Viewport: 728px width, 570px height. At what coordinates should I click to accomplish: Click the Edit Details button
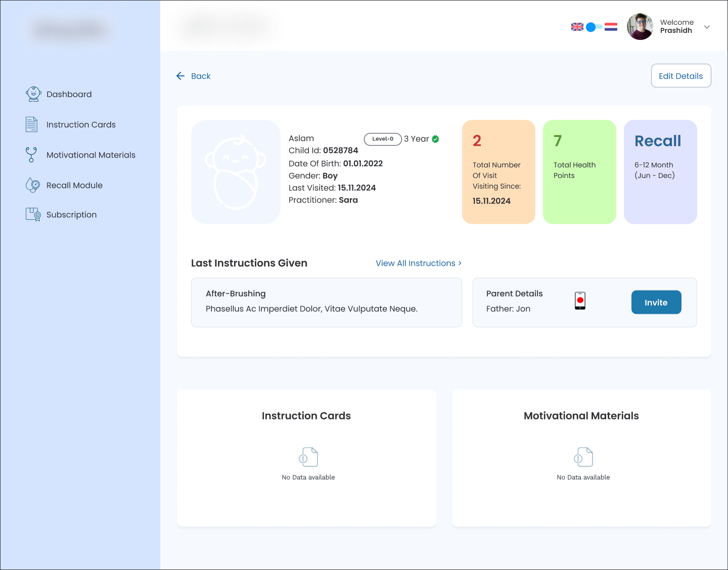click(681, 76)
